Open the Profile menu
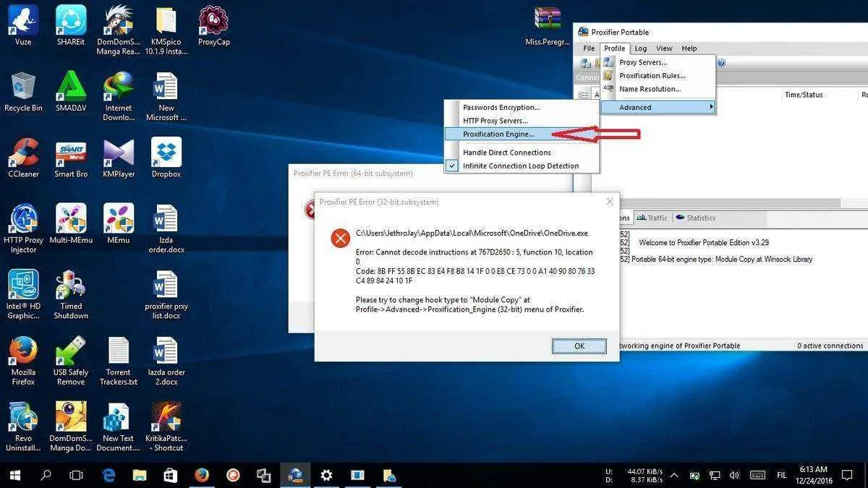Screen dimensions: 868x488 (x=615, y=48)
